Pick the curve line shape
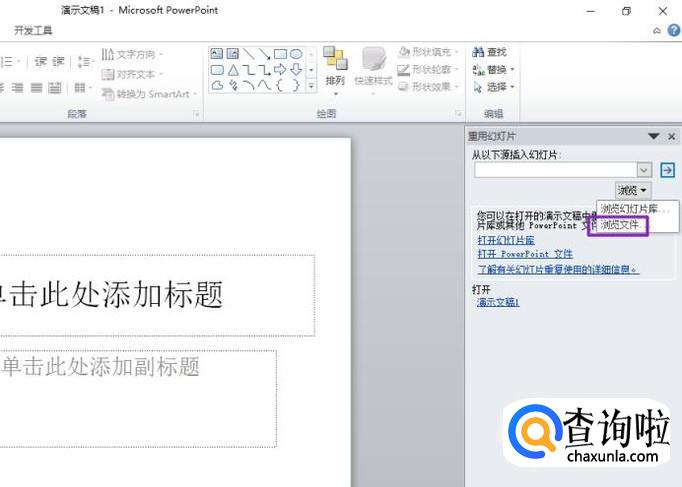Viewport: 682px width, 487px height. pyautogui.click(x=264, y=85)
